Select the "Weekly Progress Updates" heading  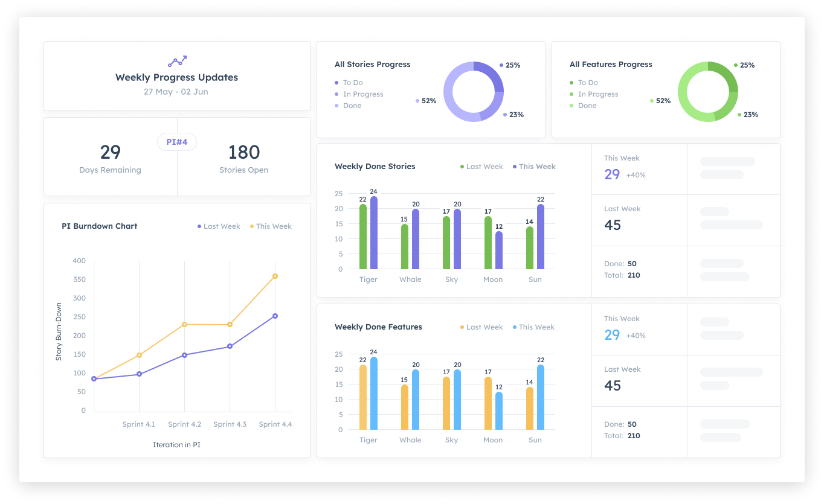tap(177, 77)
